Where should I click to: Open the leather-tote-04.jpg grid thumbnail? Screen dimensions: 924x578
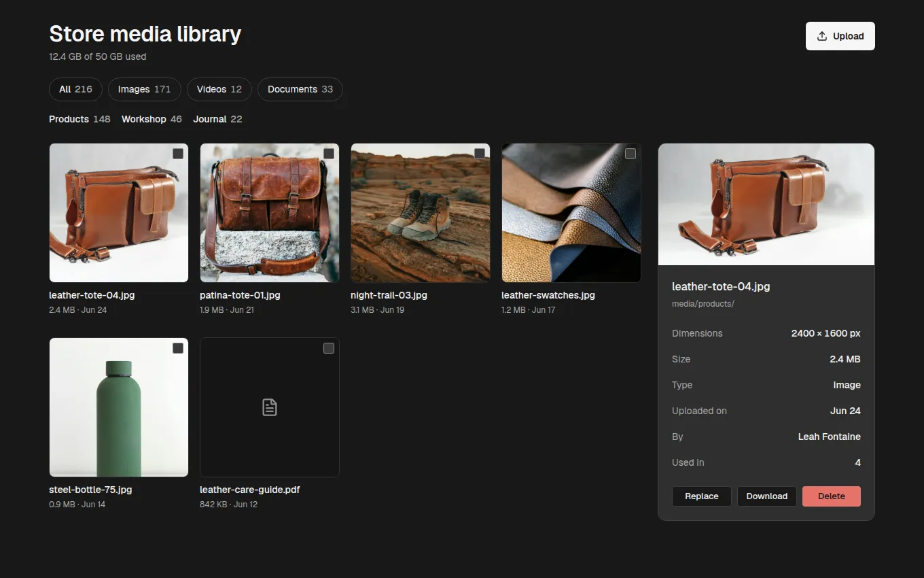(x=119, y=213)
